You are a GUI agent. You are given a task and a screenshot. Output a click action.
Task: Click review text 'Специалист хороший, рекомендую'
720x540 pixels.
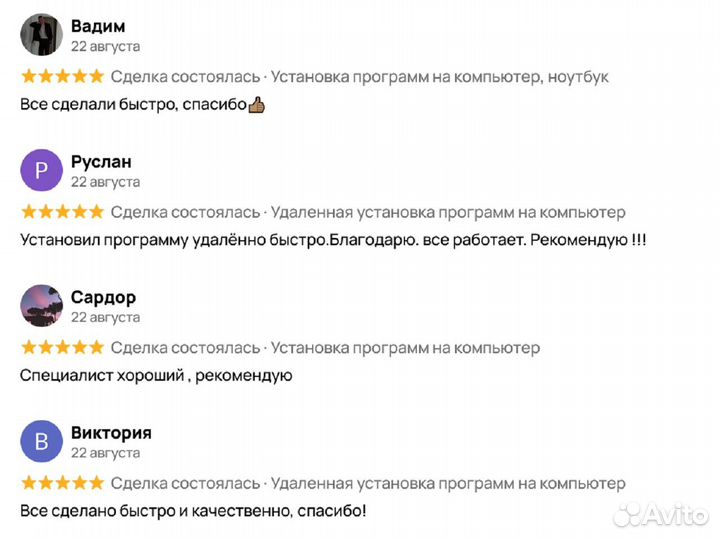(x=156, y=376)
